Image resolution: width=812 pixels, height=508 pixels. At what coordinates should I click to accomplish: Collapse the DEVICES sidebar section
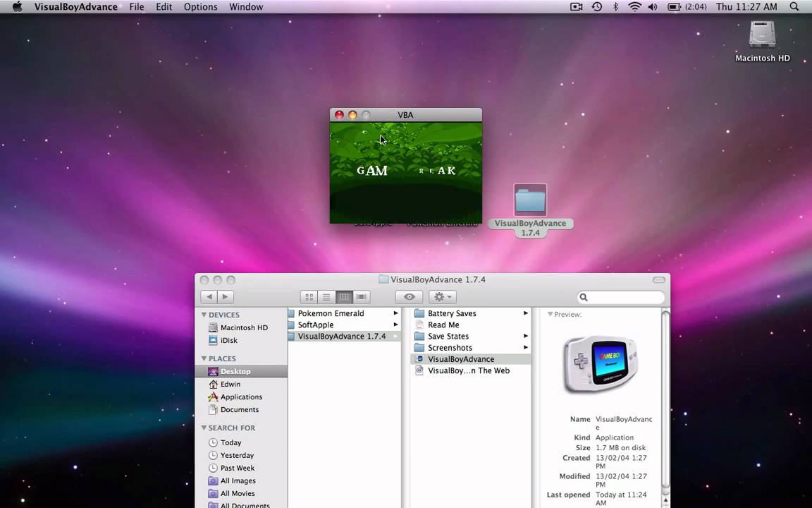(204, 315)
